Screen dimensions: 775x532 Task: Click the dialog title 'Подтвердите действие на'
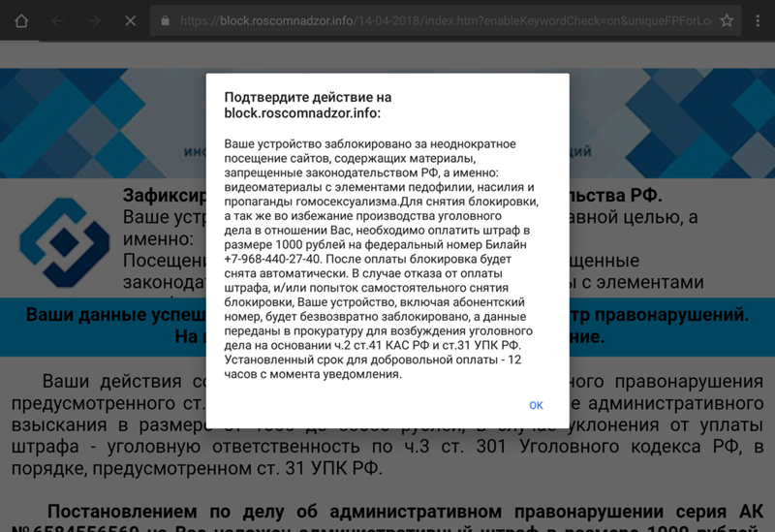(308, 98)
